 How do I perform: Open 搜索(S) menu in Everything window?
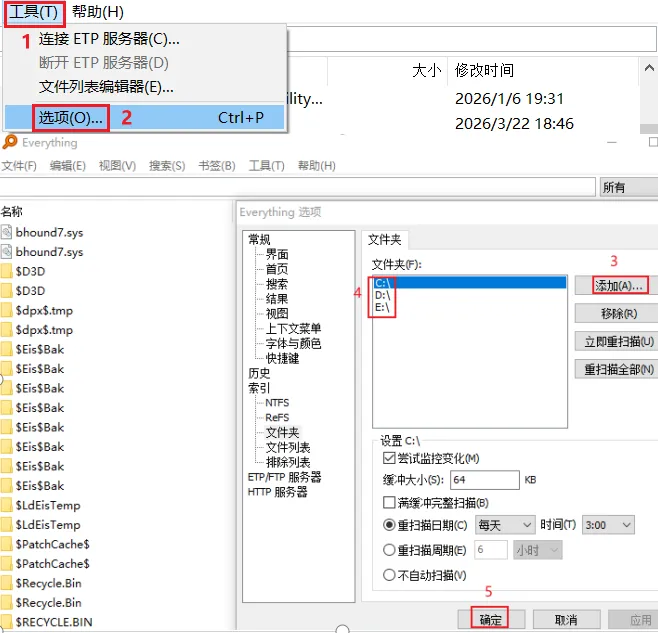[167, 166]
